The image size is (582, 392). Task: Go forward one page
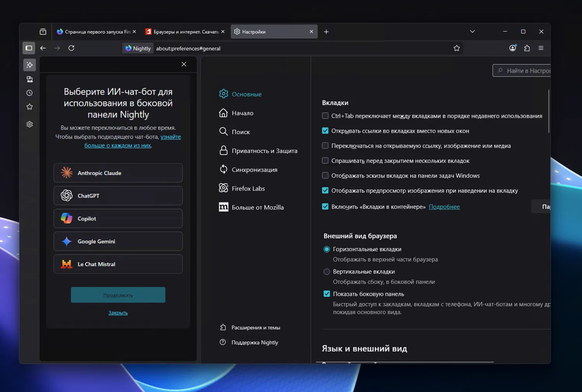pos(57,48)
